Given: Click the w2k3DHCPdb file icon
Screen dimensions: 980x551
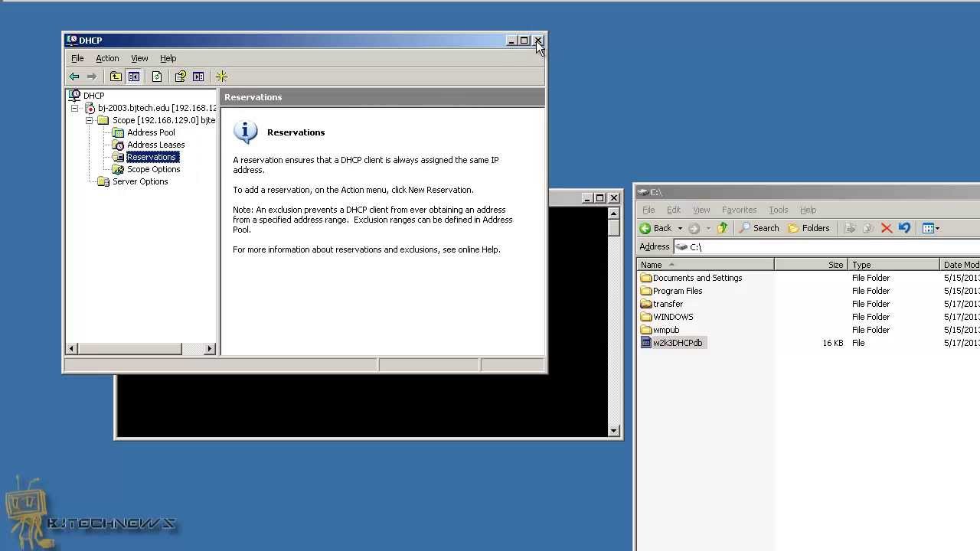Looking at the screenshot, I should [x=646, y=343].
